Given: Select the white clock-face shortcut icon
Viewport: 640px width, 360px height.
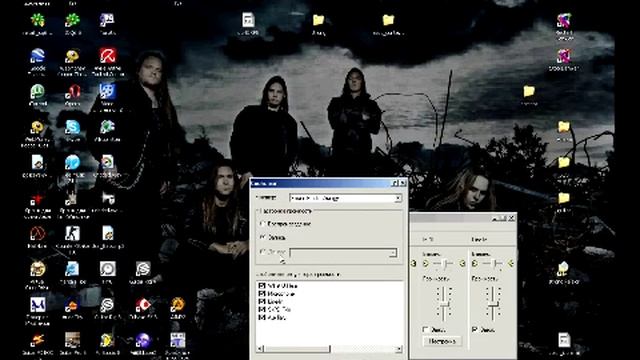Looking at the screenshot, I should click(x=108, y=269).
